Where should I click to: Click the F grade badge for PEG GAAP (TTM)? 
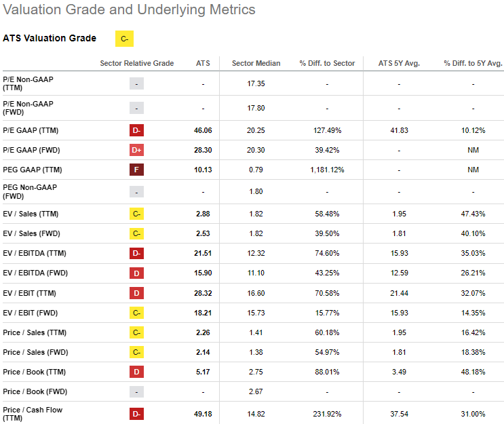point(137,169)
